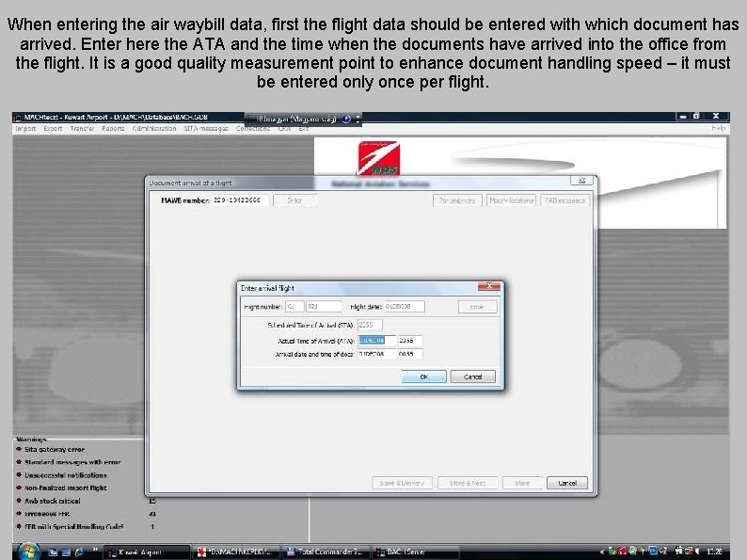This screenshot has width=747, height=560.
Task: Cancel the Document arrival of a flight window
Action: tap(567, 483)
